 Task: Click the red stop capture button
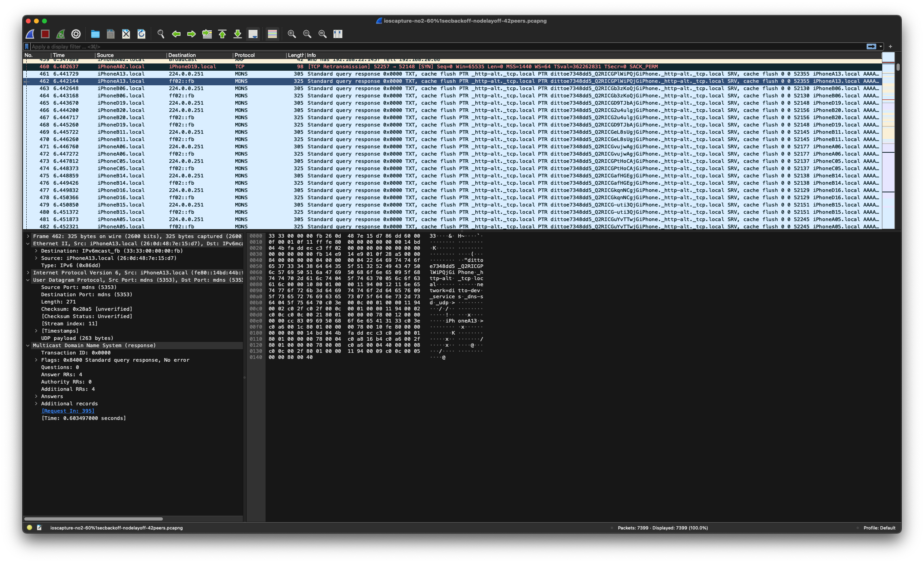click(x=45, y=34)
